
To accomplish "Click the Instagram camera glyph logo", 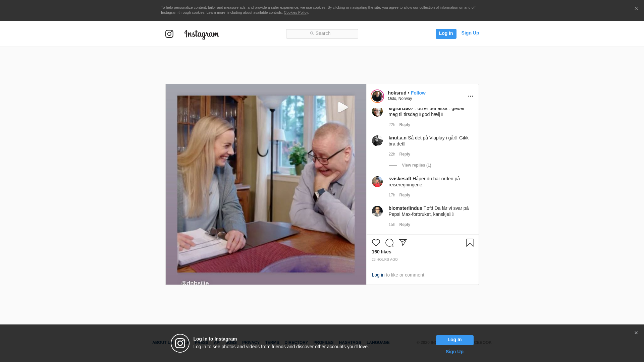I will coord(169,34).
